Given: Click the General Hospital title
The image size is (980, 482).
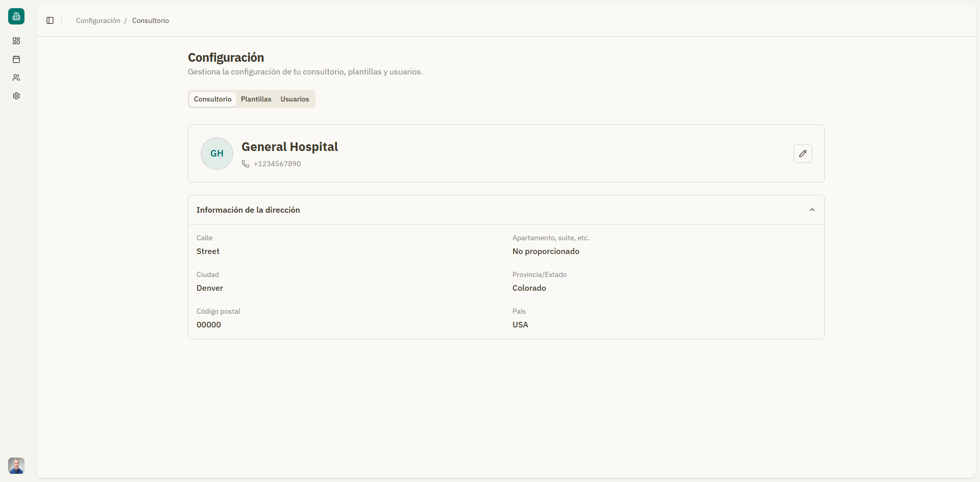Looking at the screenshot, I should tap(289, 147).
